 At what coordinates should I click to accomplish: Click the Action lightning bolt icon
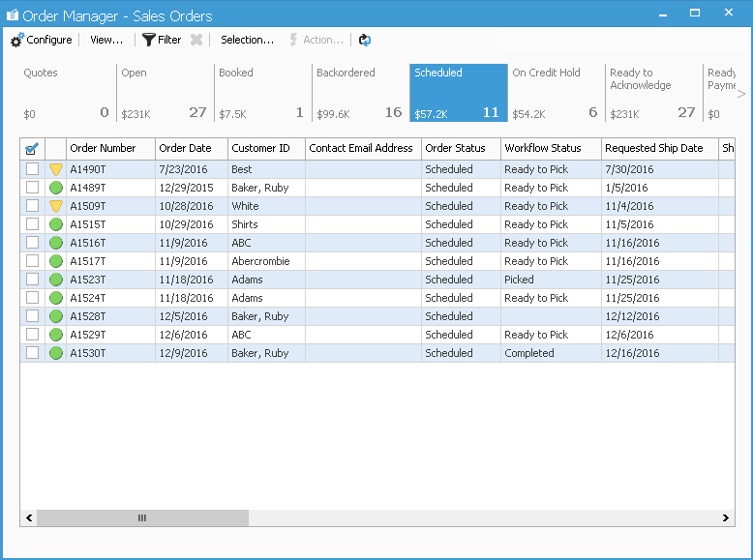coord(293,40)
